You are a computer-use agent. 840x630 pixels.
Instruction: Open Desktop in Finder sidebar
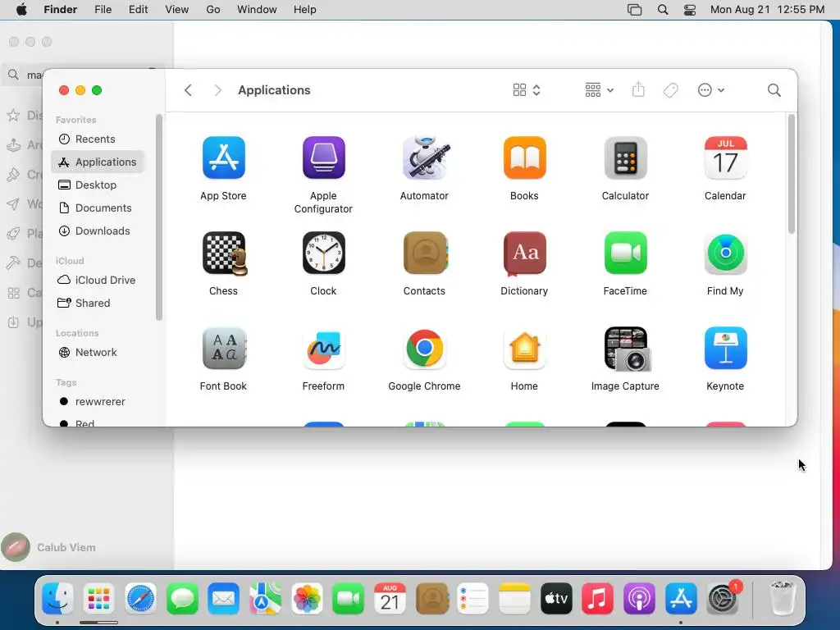click(x=98, y=185)
